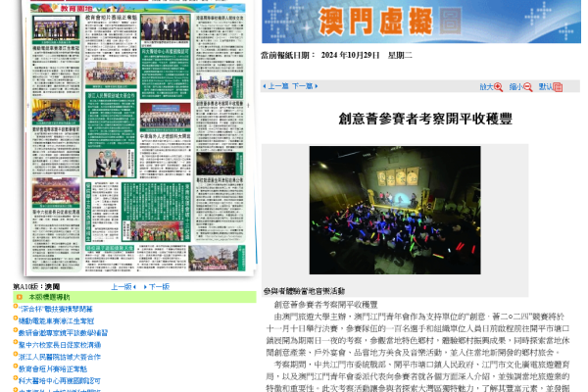588x392 pixels.
Task: Click bullet icon beside 數研會邀專家鏡平談數學補習
Action: point(16,330)
